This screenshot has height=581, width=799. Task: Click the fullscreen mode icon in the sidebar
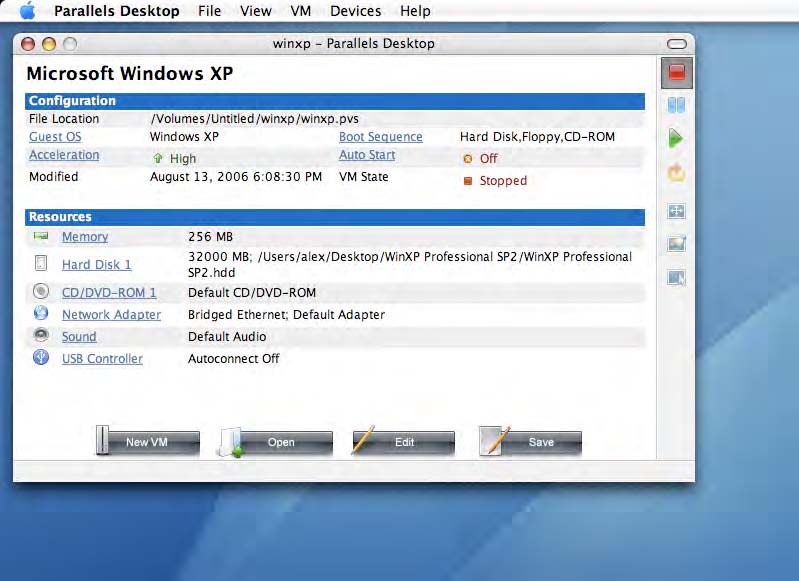[x=676, y=211]
